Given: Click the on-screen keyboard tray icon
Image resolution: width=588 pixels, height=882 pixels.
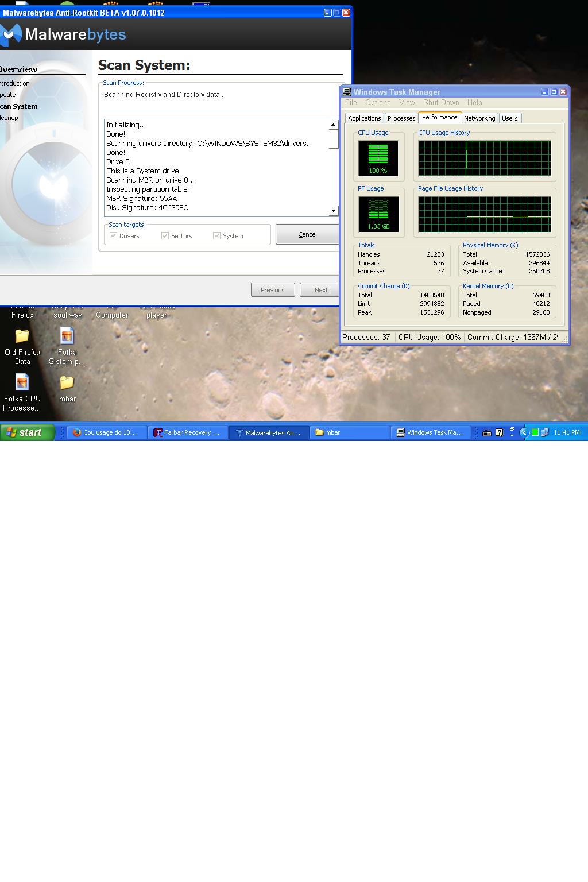Looking at the screenshot, I should pyautogui.click(x=487, y=433).
